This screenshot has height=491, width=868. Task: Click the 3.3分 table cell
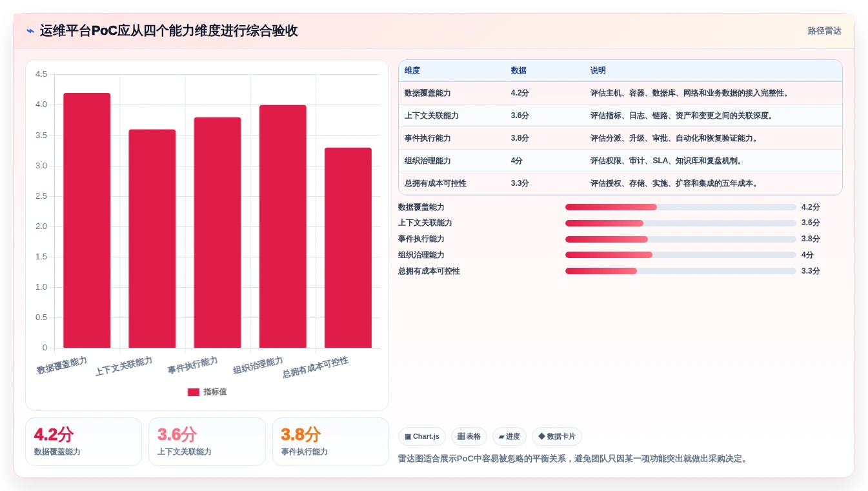520,183
